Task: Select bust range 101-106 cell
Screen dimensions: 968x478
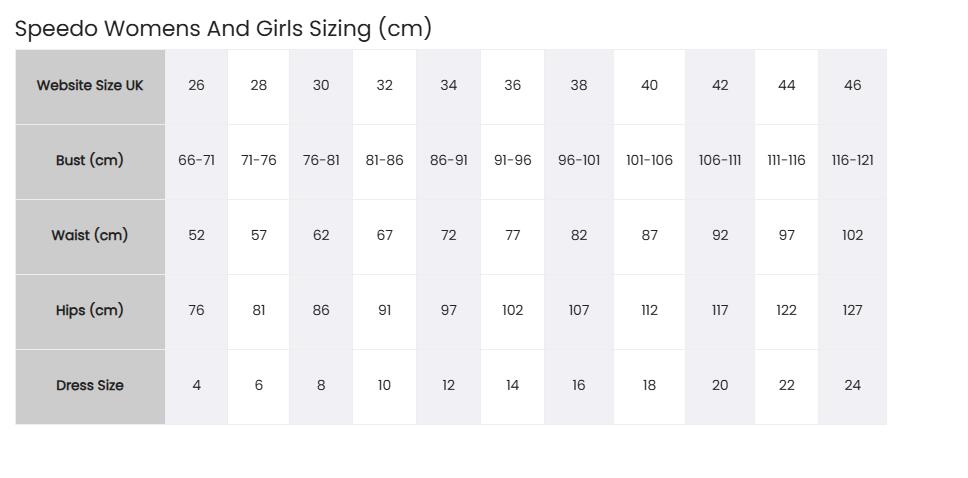Action: point(649,162)
